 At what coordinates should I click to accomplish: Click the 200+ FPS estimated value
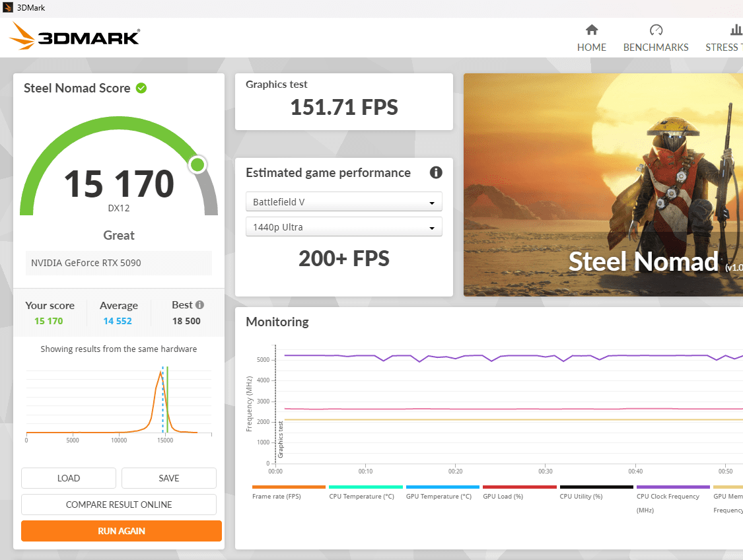coord(344,259)
